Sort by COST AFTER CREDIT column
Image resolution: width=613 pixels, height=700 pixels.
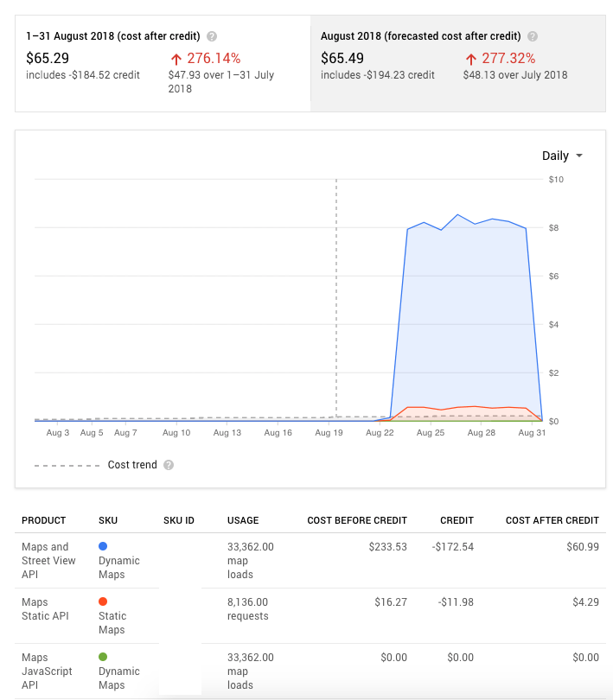[552, 520]
